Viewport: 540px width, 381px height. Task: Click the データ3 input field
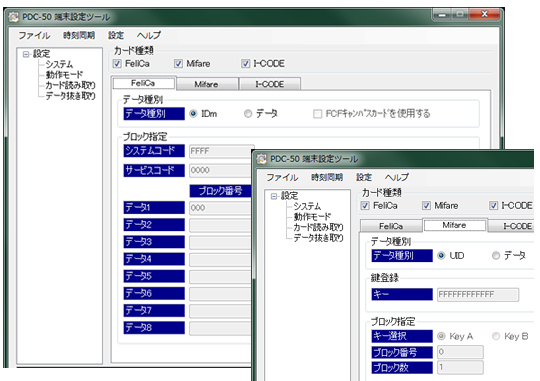click(x=220, y=243)
